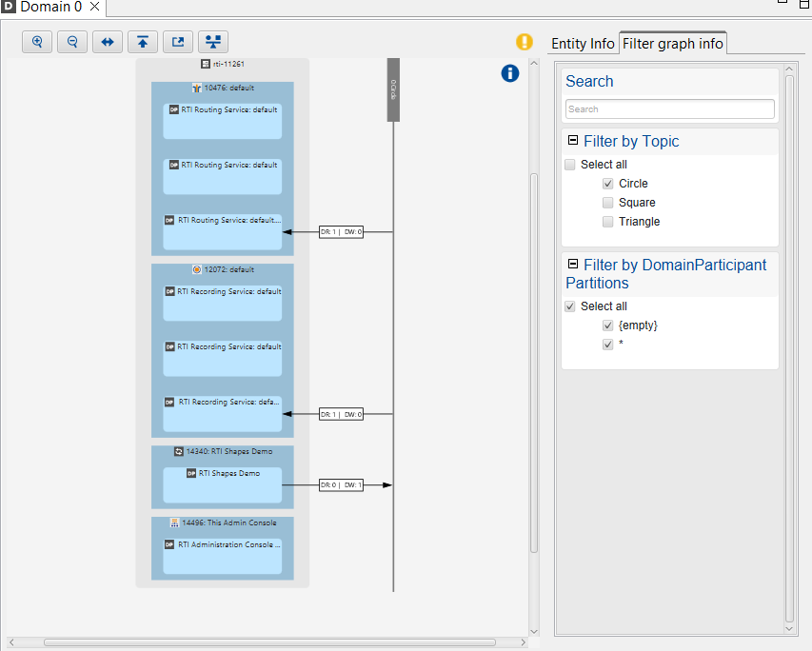Click the graph layout settings icon
Image resolution: width=812 pixels, height=651 pixels.
click(212, 42)
